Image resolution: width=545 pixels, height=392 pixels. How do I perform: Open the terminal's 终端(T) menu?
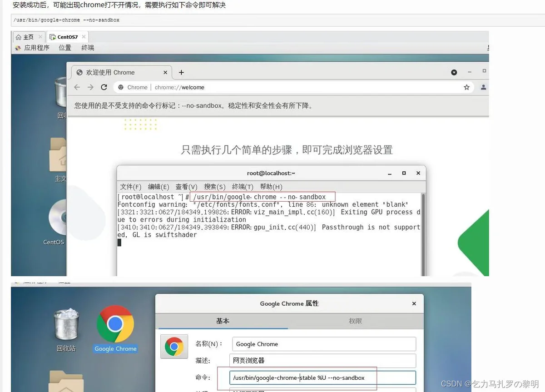tap(243, 187)
